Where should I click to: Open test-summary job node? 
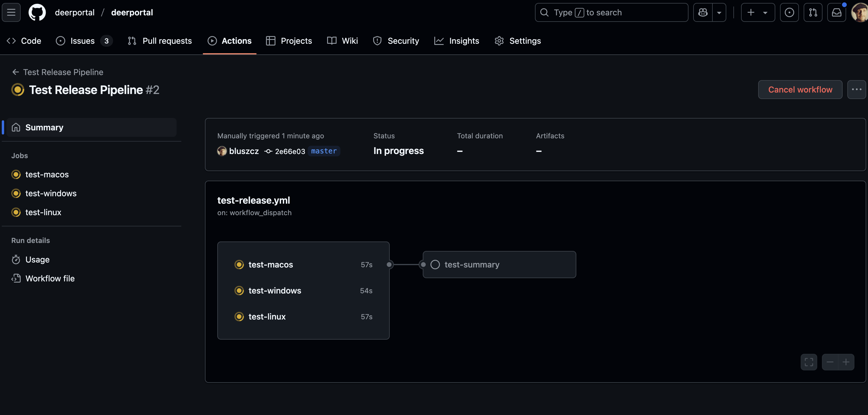(499, 265)
